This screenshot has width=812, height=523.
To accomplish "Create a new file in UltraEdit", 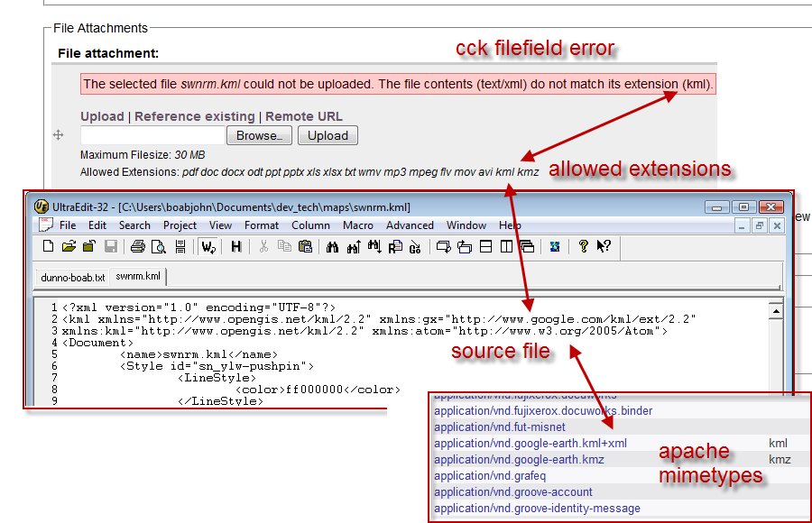I will click(48, 245).
